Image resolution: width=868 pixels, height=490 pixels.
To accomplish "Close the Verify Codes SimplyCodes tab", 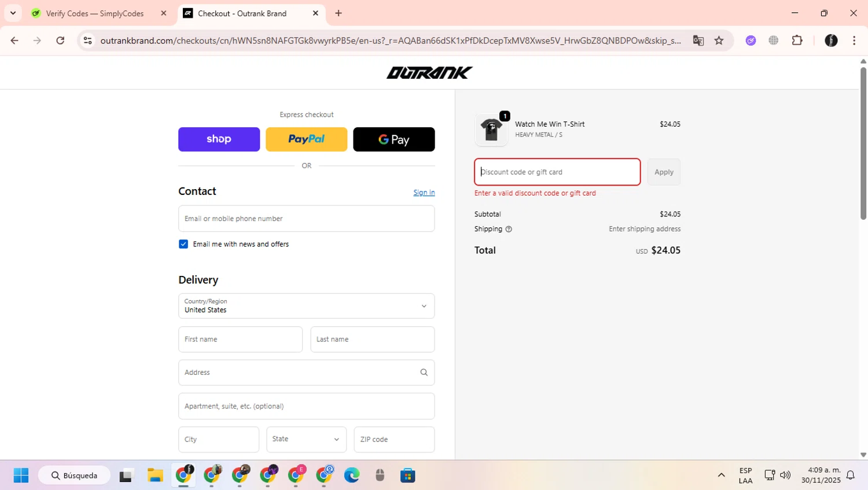I will click(x=164, y=13).
